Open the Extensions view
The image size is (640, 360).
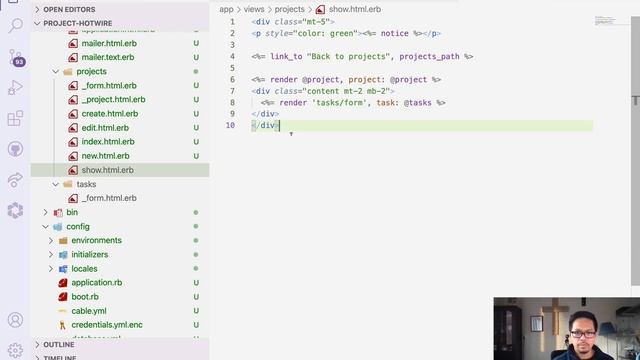click(16, 118)
